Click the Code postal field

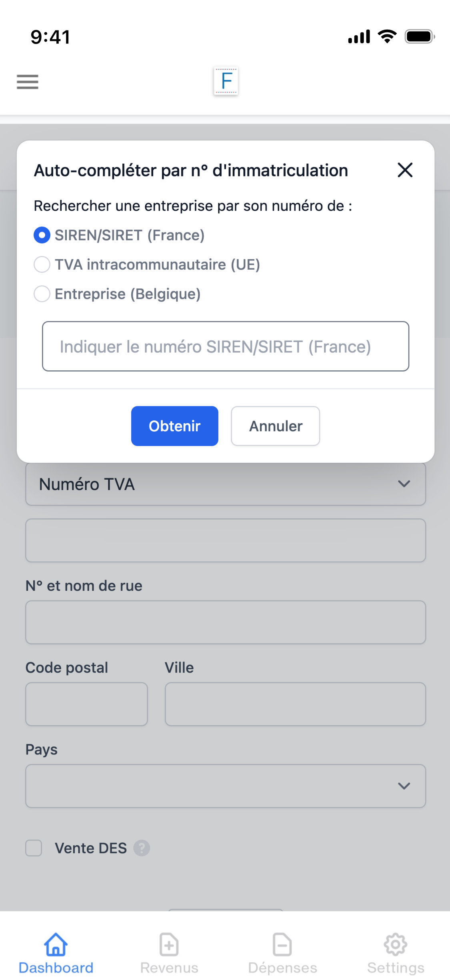(86, 704)
